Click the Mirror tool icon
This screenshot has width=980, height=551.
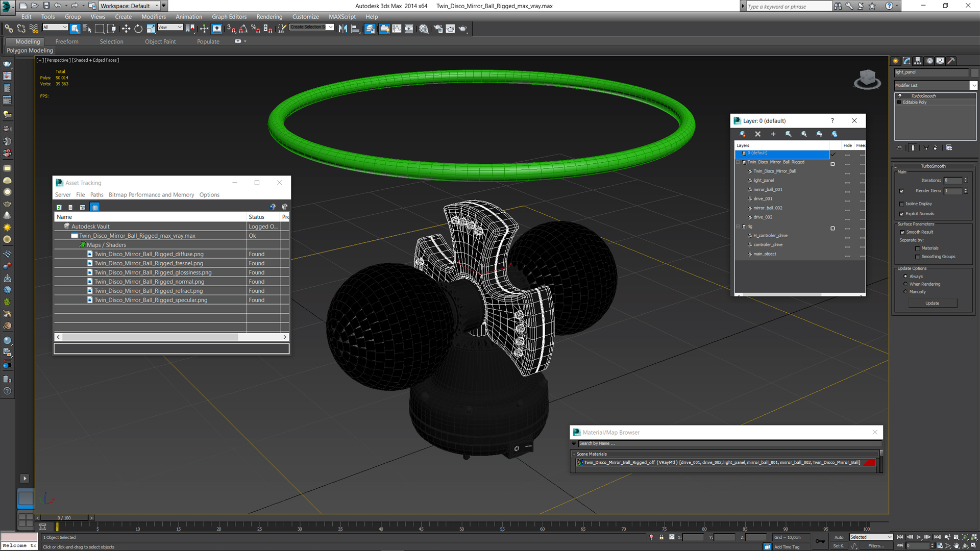pos(343,29)
